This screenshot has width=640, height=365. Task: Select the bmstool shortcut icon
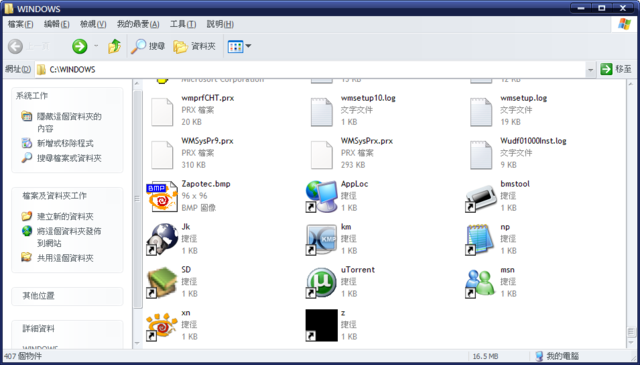[x=481, y=198]
